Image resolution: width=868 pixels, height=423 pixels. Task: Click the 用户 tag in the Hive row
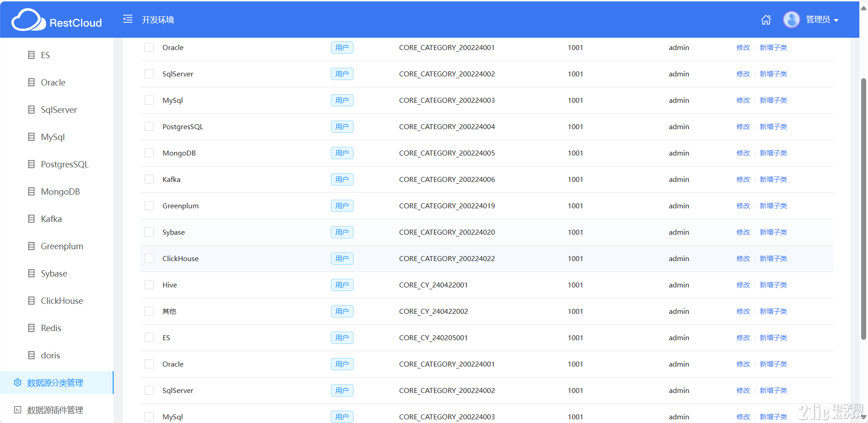click(342, 285)
